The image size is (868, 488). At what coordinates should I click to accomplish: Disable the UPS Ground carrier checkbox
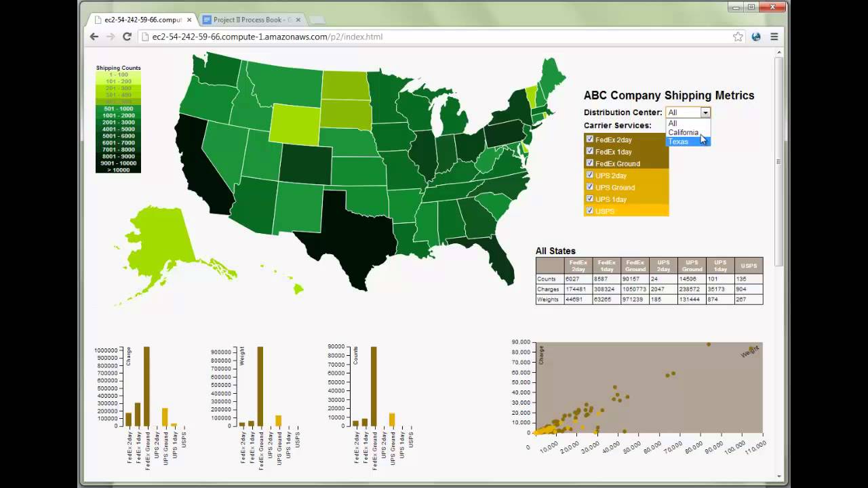click(x=590, y=186)
